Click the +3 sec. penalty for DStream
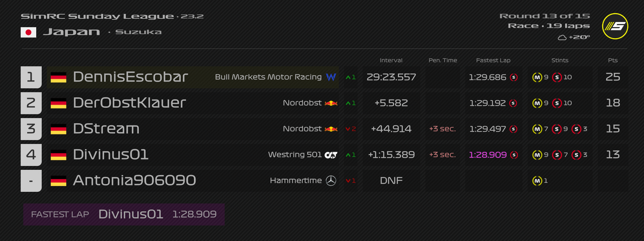 (x=442, y=129)
